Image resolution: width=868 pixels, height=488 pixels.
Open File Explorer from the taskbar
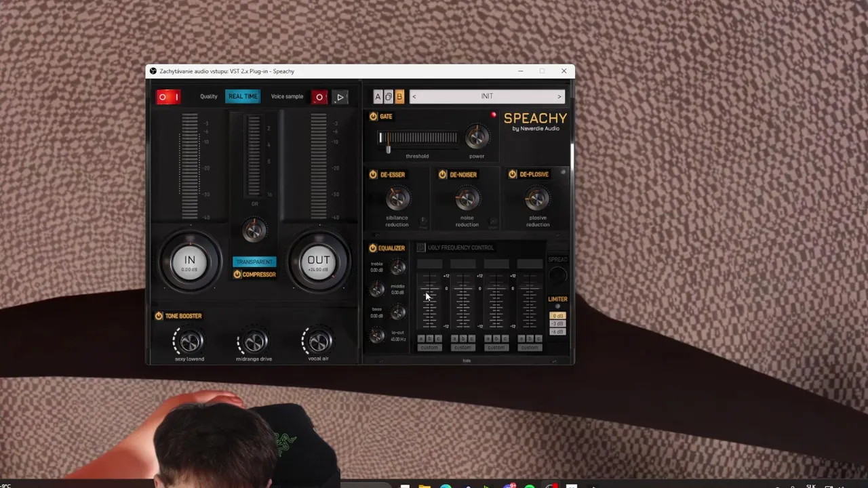click(x=425, y=485)
